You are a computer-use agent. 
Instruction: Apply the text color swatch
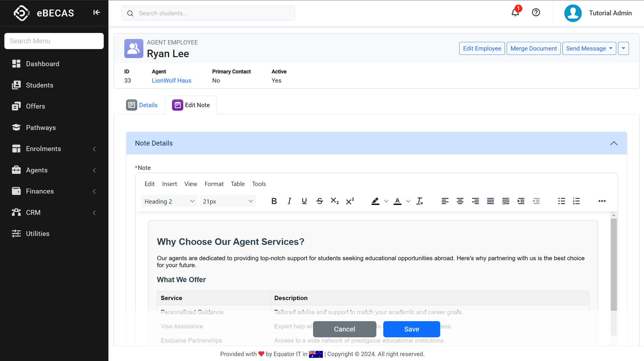click(x=397, y=201)
